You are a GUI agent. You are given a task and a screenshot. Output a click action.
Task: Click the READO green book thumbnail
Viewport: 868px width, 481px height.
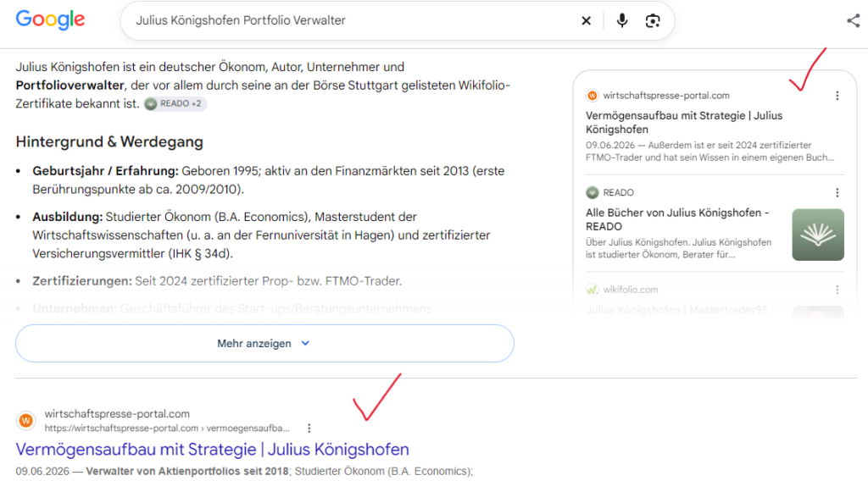pyautogui.click(x=818, y=235)
